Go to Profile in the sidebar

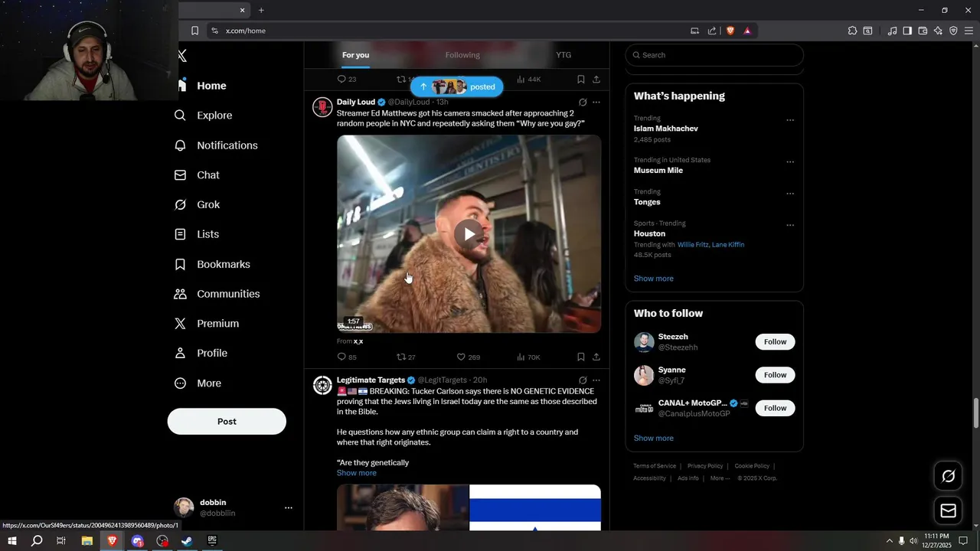click(x=201, y=354)
